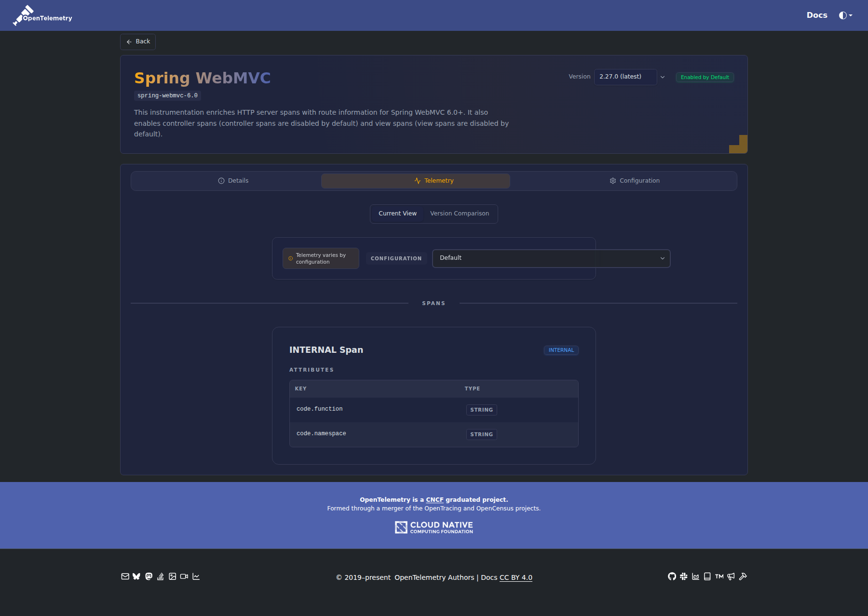Click the STRING type badge for code.namespace

pyautogui.click(x=482, y=434)
